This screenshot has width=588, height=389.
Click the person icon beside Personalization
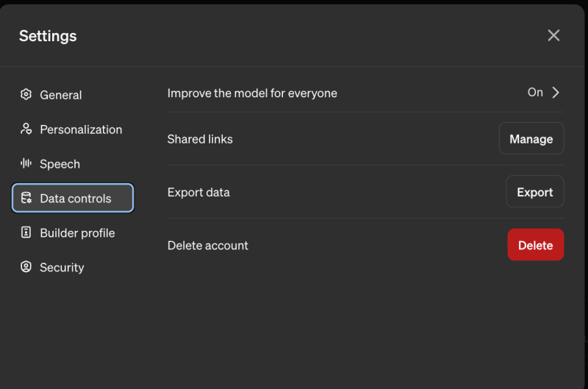(x=26, y=129)
